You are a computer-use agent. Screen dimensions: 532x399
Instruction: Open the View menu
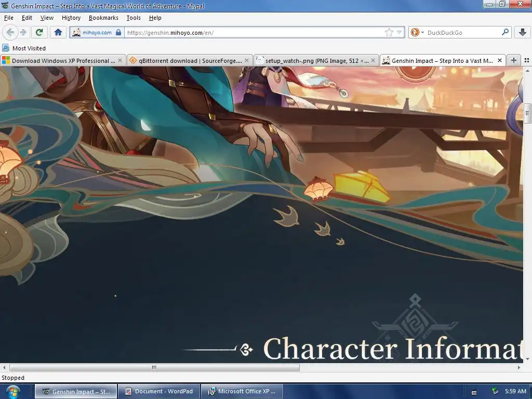coord(47,18)
